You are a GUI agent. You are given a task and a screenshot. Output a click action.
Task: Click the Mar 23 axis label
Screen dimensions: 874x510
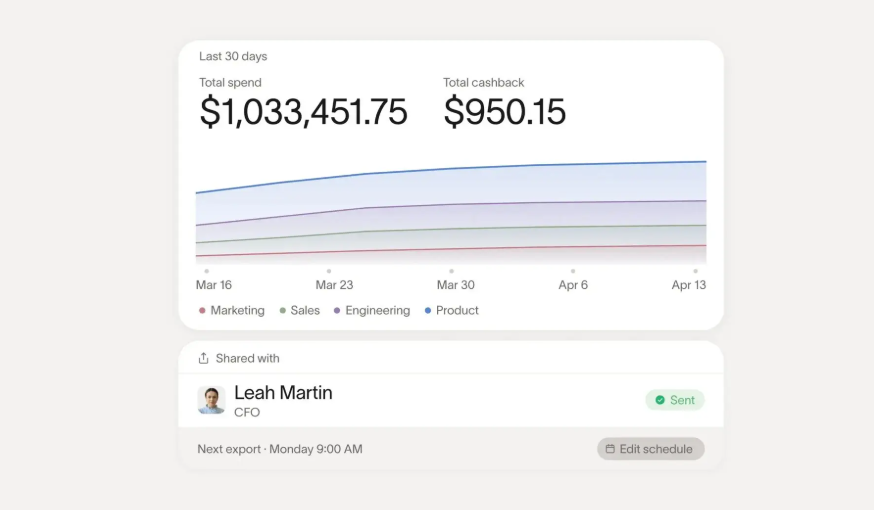point(334,285)
